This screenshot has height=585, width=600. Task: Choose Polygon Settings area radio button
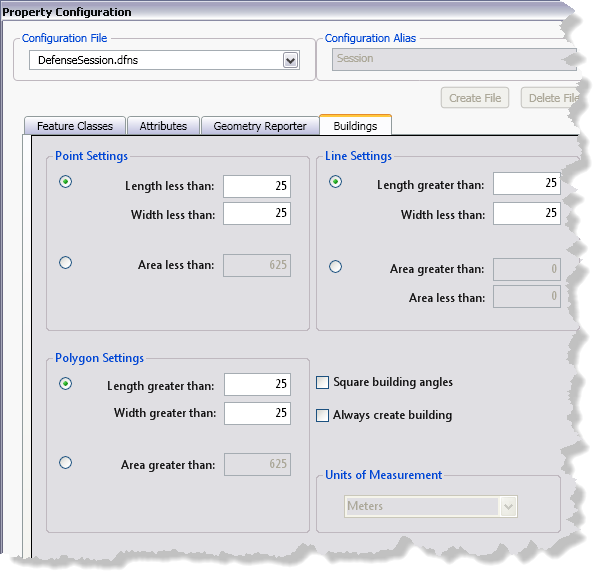pos(66,462)
